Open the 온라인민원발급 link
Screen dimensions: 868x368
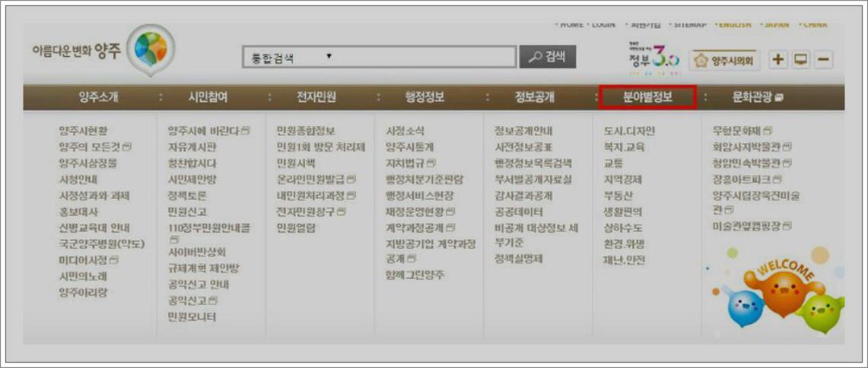tap(311, 179)
